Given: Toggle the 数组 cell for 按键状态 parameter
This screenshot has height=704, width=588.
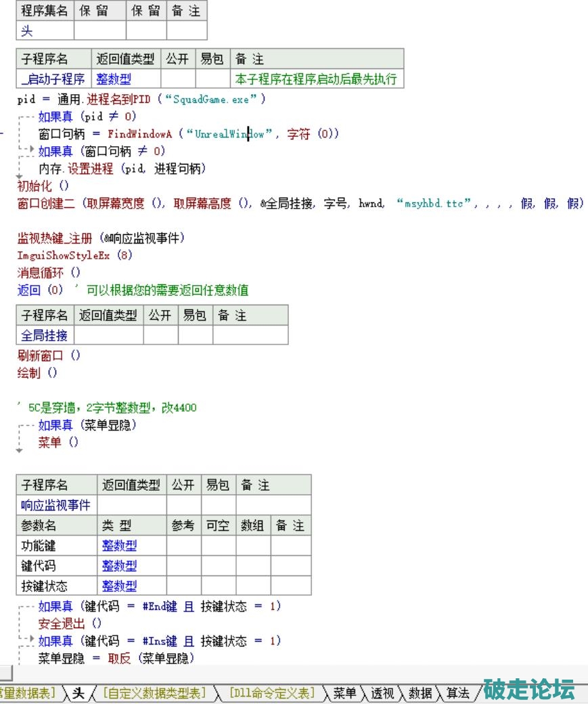Looking at the screenshot, I should coord(253,586).
